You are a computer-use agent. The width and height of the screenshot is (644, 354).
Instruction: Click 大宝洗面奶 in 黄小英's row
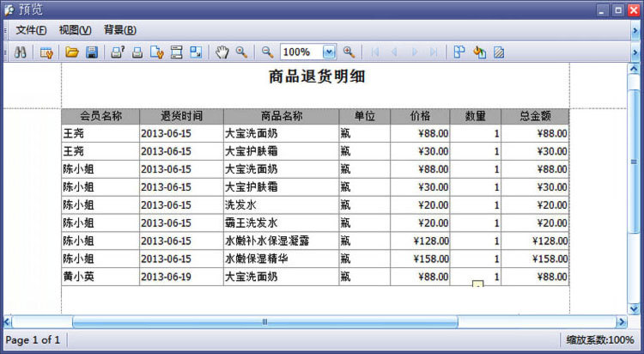282,277
